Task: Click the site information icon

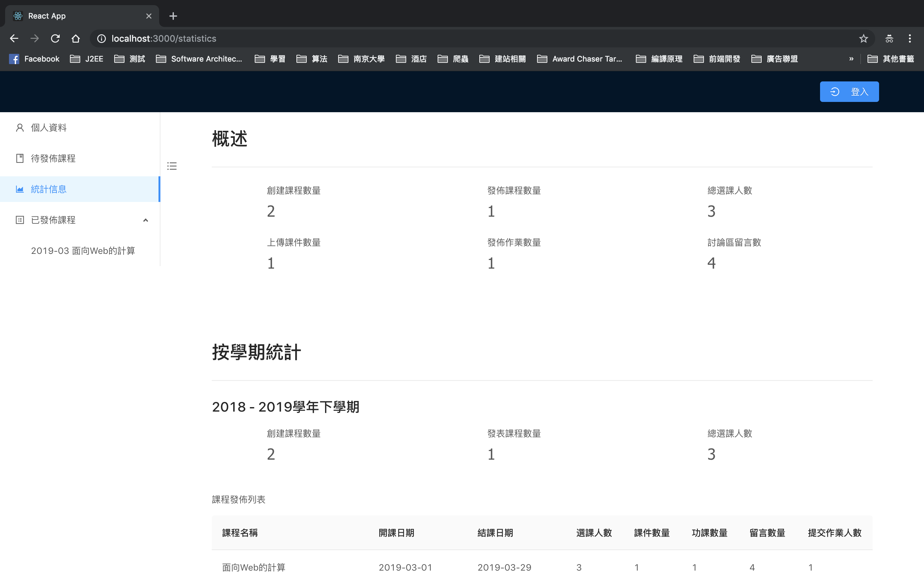Action: [x=101, y=38]
